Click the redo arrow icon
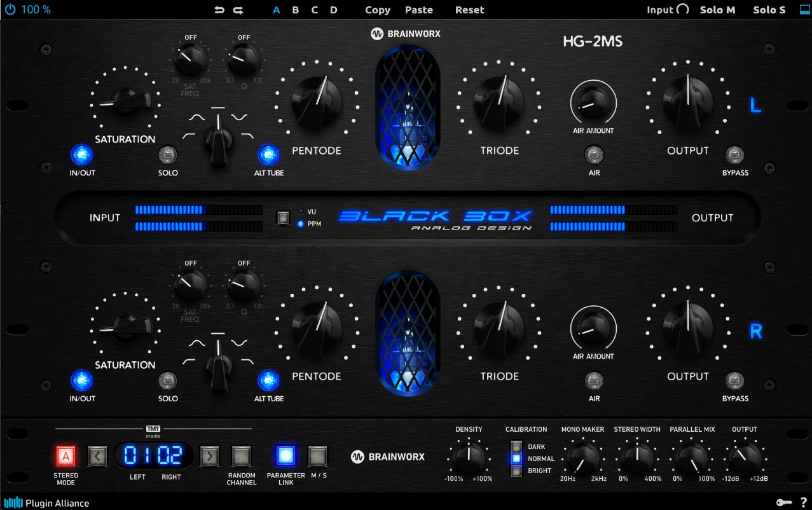 (238, 10)
